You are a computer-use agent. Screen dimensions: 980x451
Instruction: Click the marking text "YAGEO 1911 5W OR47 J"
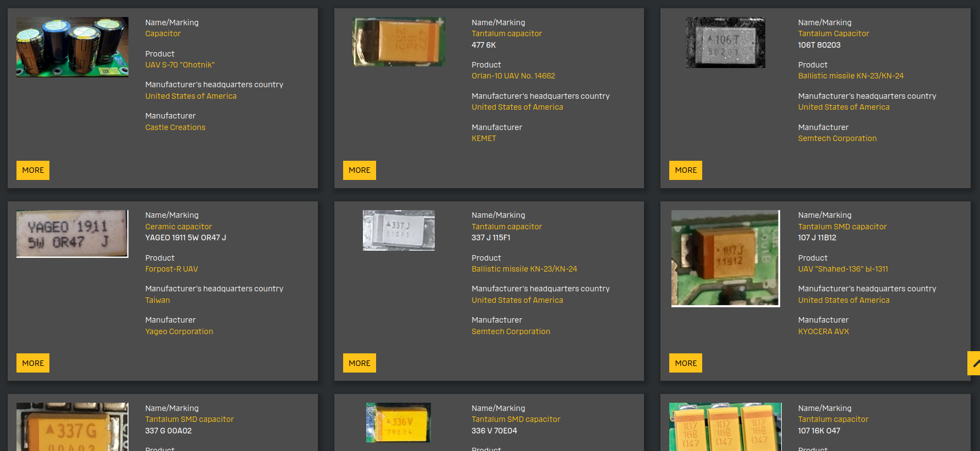click(x=186, y=238)
